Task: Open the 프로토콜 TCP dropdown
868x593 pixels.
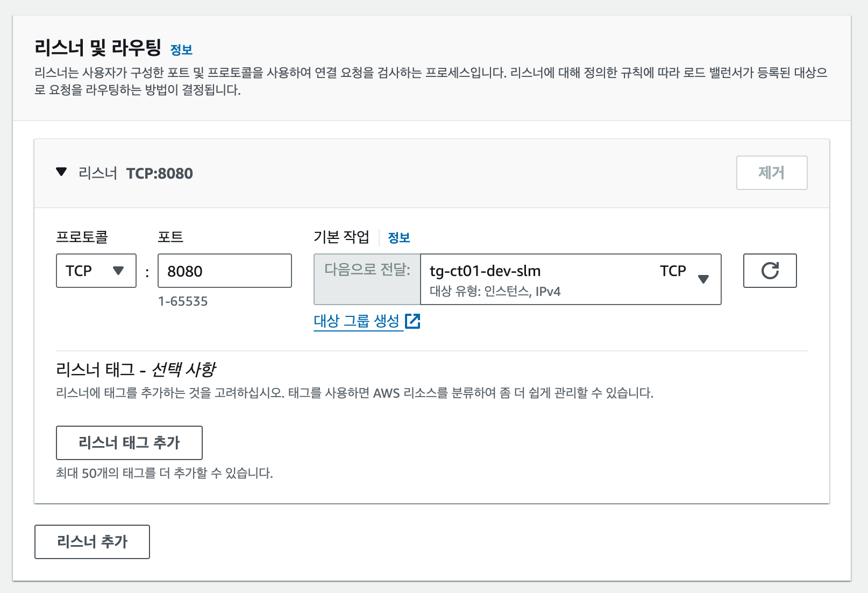Action: point(96,271)
